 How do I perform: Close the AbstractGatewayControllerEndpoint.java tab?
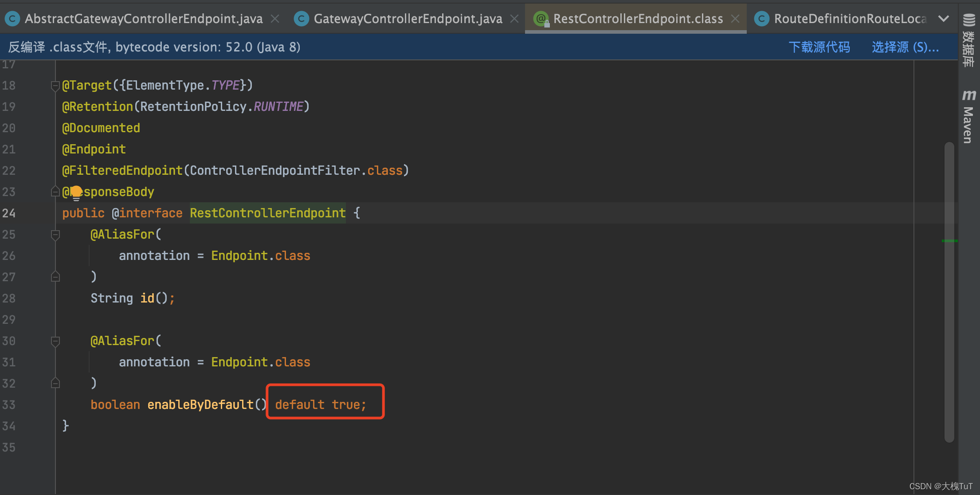pyautogui.click(x=275, y=19)
